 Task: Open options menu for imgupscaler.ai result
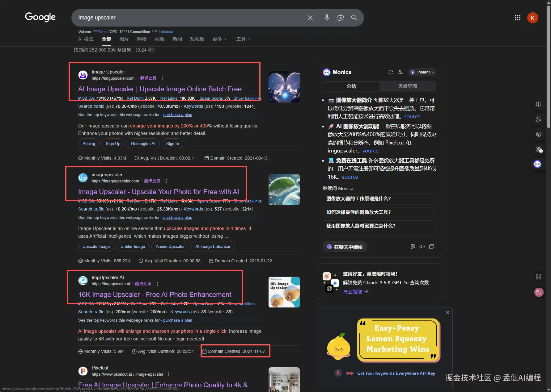tap(157, 284)
